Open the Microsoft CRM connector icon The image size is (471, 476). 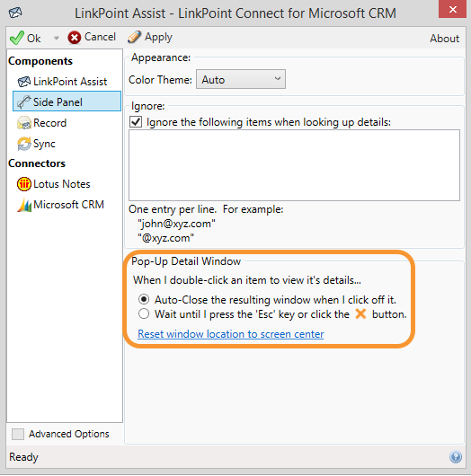pos(24,205)
